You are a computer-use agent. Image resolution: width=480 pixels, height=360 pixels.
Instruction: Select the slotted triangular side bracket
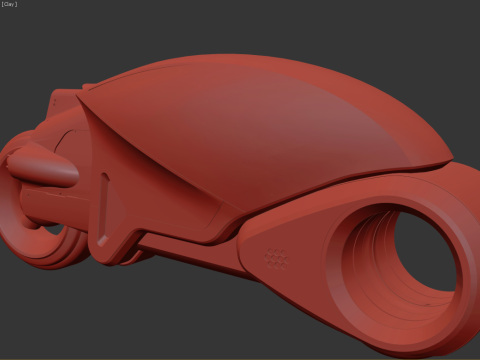(111, 211)
